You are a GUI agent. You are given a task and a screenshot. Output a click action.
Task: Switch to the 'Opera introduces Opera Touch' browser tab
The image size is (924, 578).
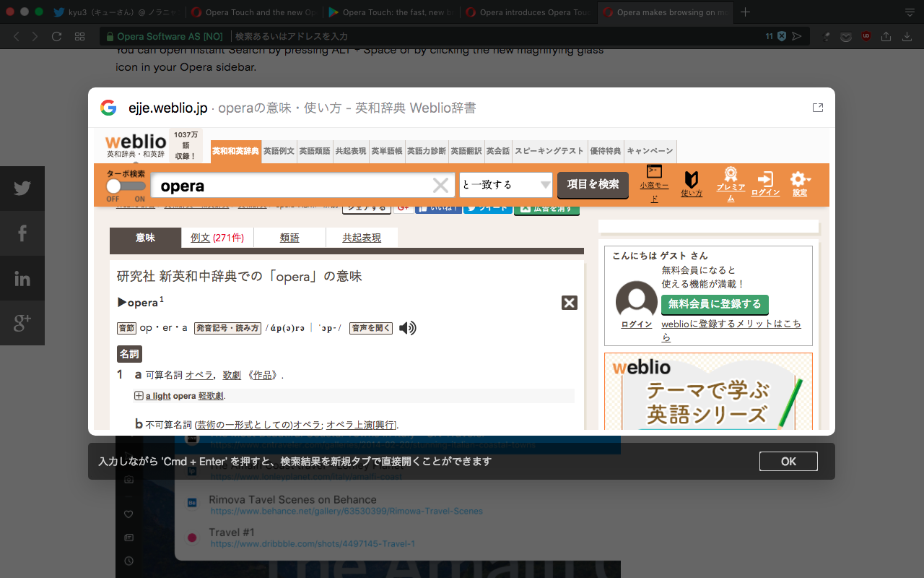pos(528,12)
